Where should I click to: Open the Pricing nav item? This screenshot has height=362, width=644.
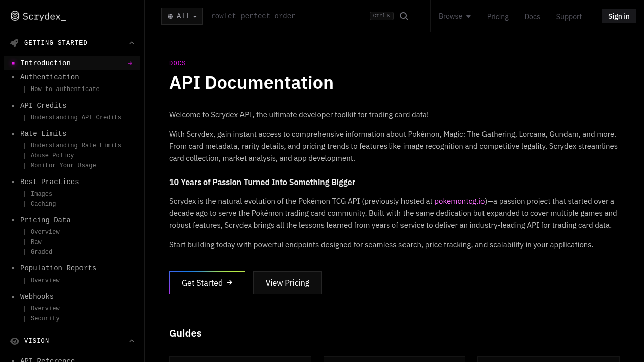(x=498, y=17)
